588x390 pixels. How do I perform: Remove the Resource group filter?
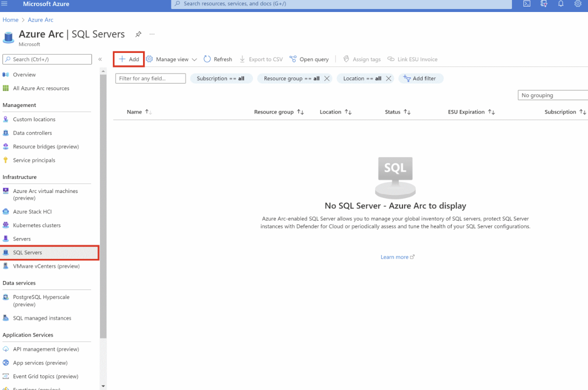pyautogui.click(x=327, y=78)
